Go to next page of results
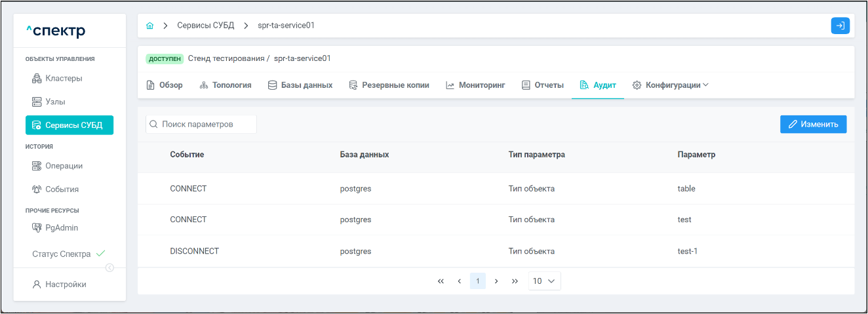The image size is (868, 314). click(496, 281)
